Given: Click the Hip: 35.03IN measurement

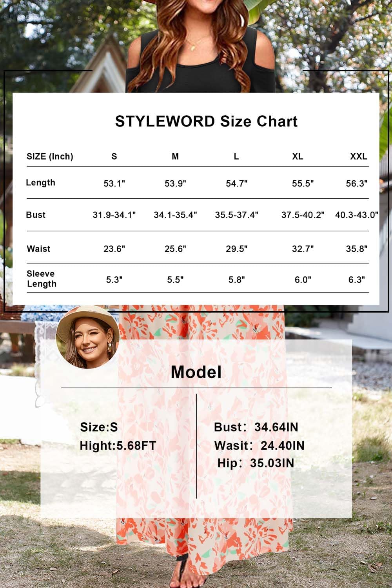Looking at the screenshot, I should click(x=256, y=463).
